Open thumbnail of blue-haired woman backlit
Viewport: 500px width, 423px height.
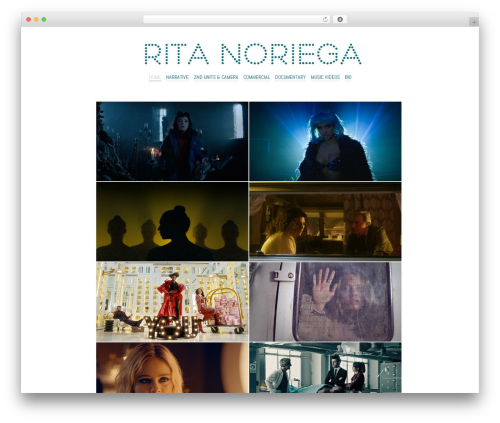[x=325, y=141]
